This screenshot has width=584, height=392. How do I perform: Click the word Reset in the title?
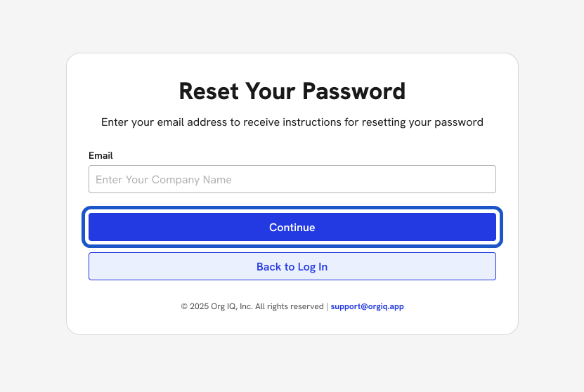click(x=209, y=91)
